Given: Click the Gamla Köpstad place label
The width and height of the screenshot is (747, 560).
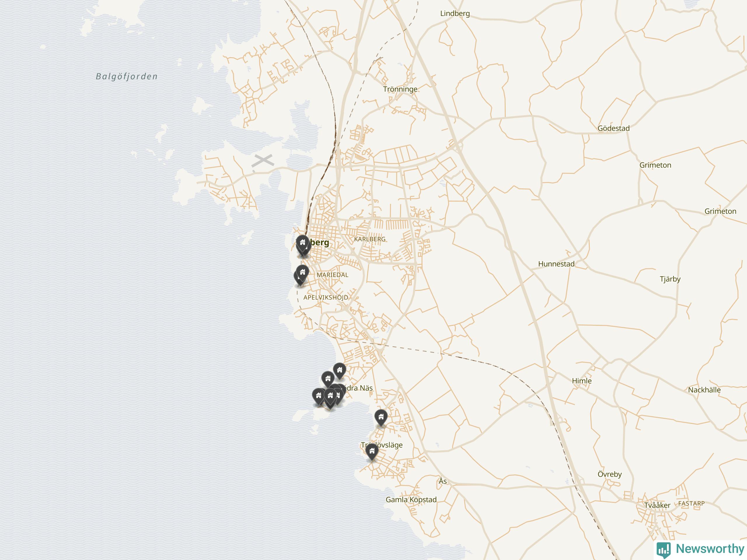Looking at the screenshot, I should point(411,500).
